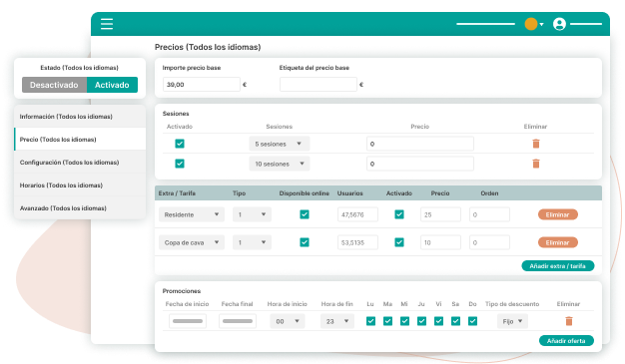
Task: Expand the Hora de fin 23 dropdown
Action: click(x=336, y=321)
